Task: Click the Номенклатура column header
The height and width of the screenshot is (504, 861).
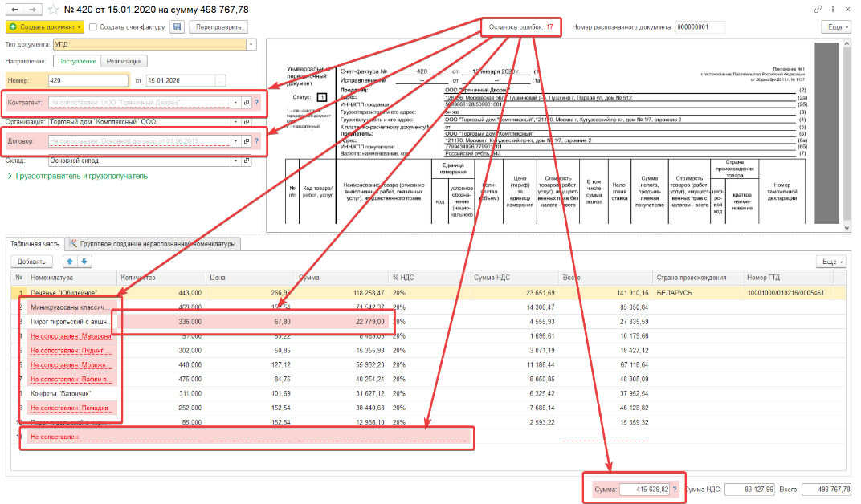Action: [71, 278]
